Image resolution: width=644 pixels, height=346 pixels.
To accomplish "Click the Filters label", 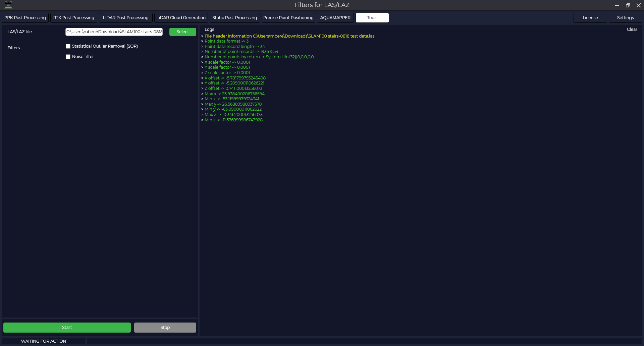I will click(x=14, y=48).
